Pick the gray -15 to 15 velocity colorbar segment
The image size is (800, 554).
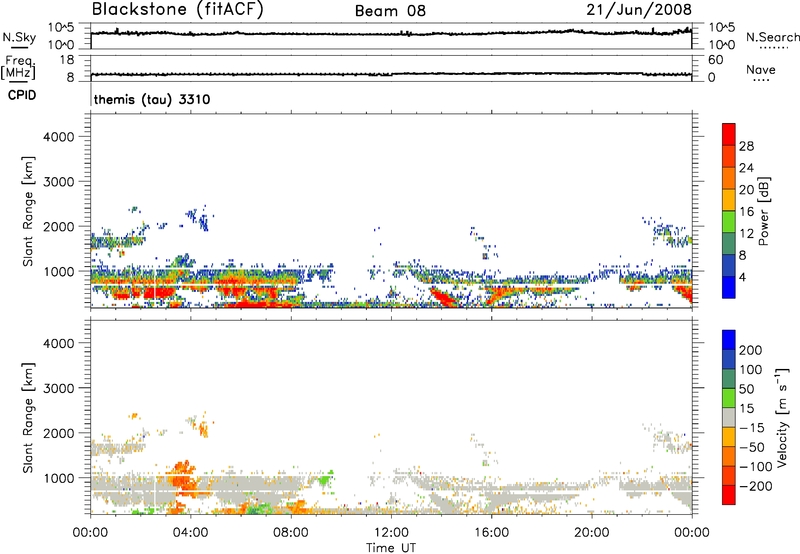[729, 417]
